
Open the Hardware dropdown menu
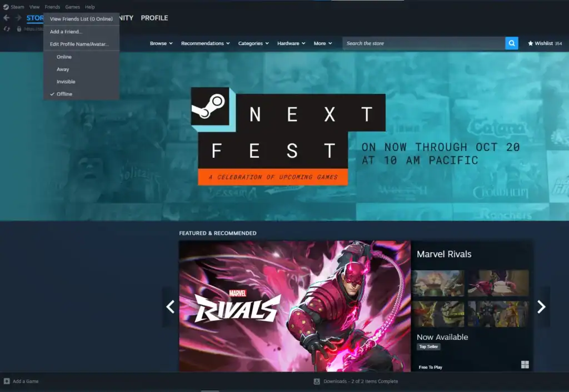point(291,43)
